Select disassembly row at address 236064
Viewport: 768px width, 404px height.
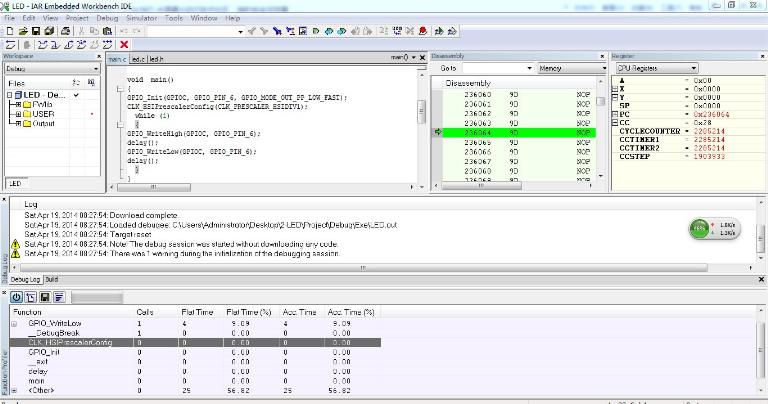click(x=519, y=133)
